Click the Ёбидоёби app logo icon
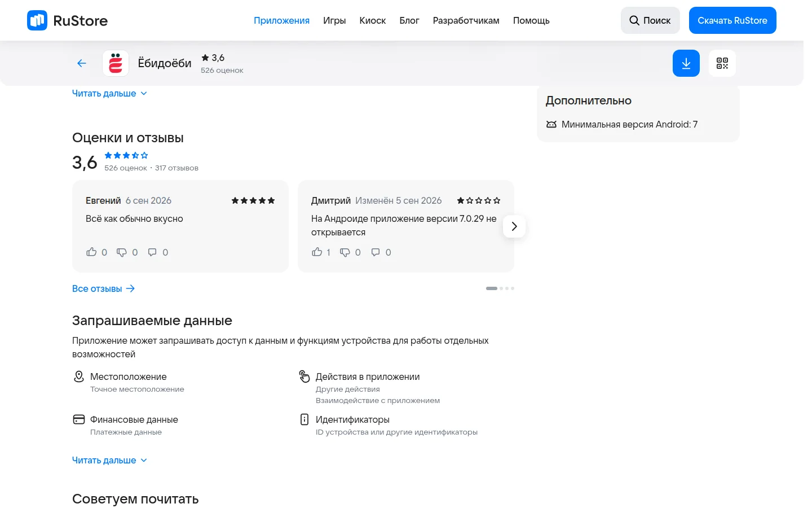The height and width of the screenshot is (508, 812). (116, 63)
